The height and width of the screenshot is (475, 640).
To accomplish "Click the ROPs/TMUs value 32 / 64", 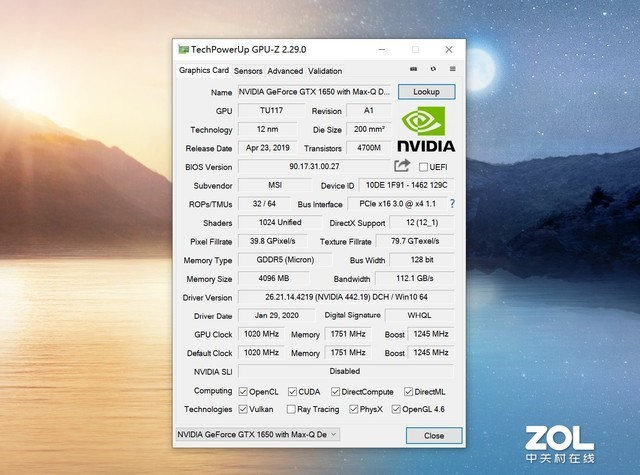I will click(264, 204).
